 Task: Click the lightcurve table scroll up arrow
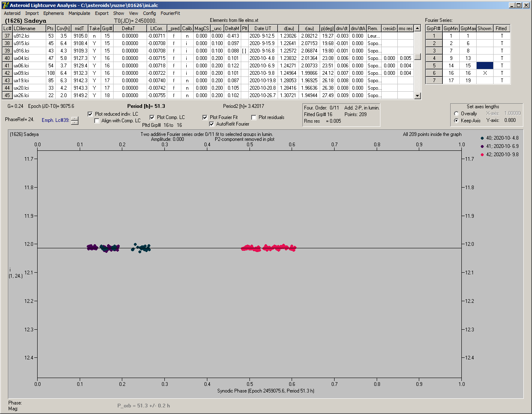(x=418, y=29)
